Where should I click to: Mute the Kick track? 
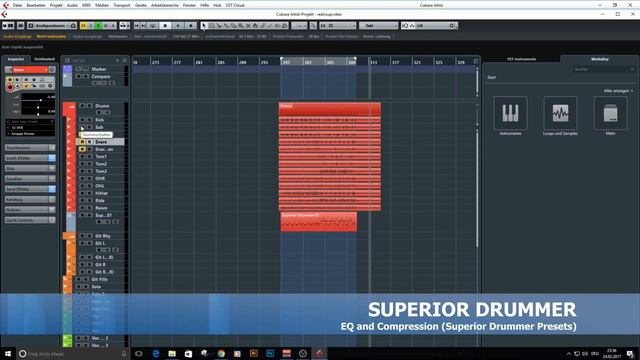82,120
